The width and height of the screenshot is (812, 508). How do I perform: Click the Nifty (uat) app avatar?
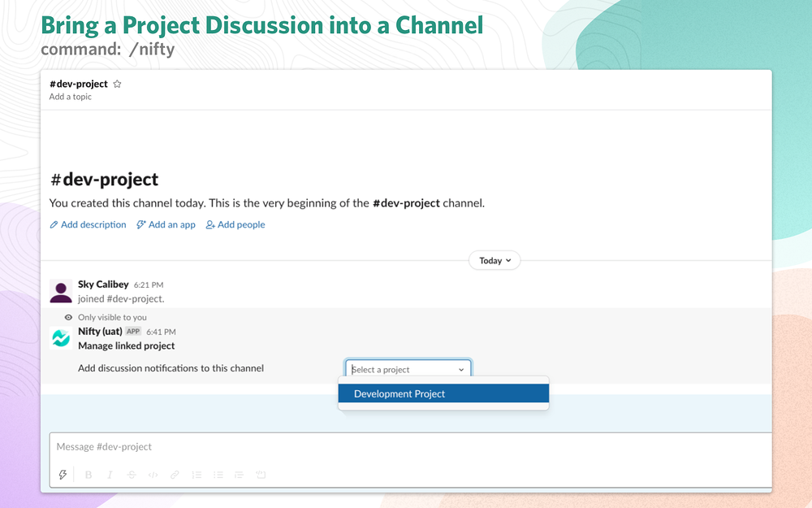pos(61,338)
